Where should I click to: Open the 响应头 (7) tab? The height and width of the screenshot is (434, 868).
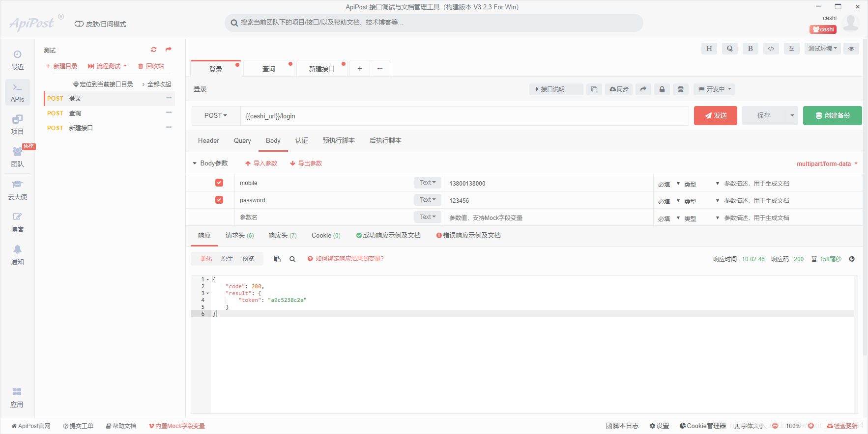(283, 236)
